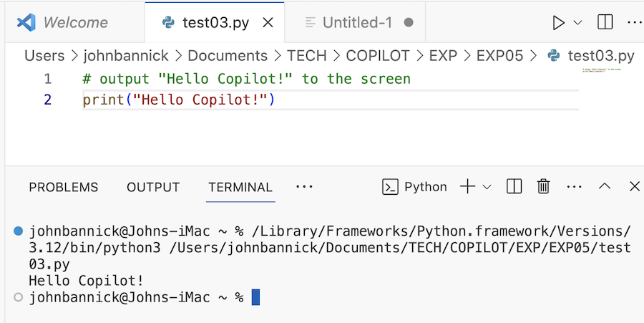Viewport: 644px width, 323px height.
Task: Split the terminal pane
Action: point(514,187)
